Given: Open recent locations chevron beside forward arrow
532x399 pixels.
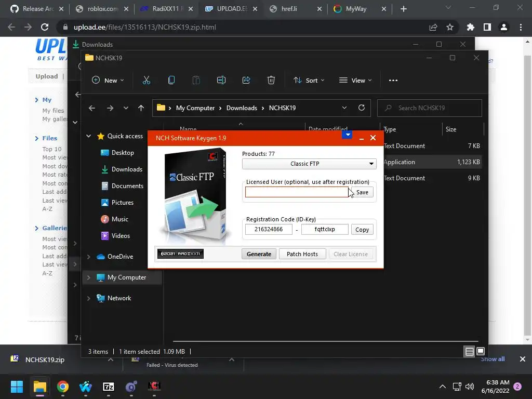Looking at the screenshot, I should pos(126,108).
